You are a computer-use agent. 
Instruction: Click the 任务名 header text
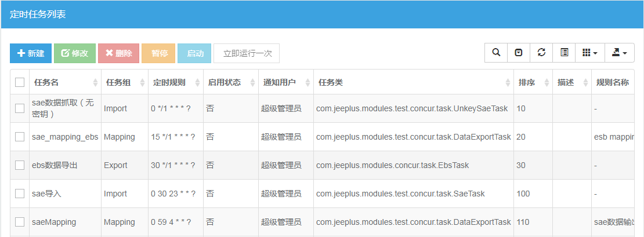coord(46,82)
